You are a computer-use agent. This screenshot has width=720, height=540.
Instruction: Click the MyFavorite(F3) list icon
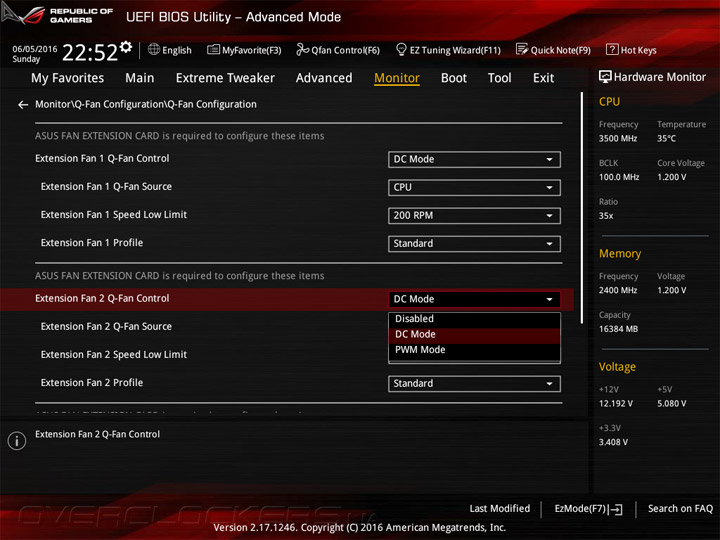pos(213,50)
